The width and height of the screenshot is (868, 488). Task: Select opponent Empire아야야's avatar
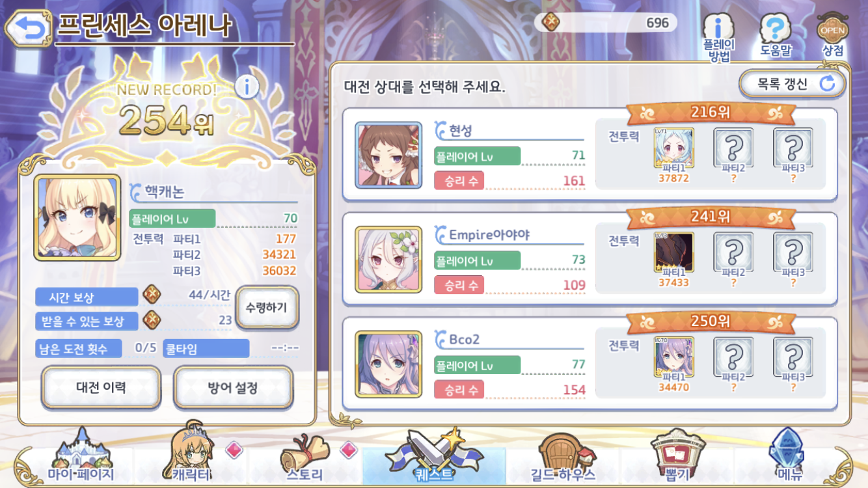(388, 259)
